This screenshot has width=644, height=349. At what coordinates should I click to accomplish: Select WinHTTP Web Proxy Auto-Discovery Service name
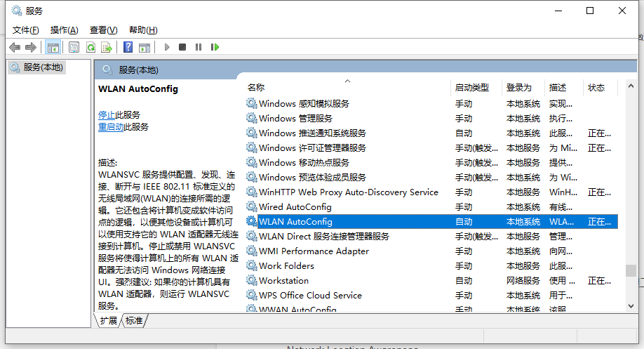coord(349,192)
